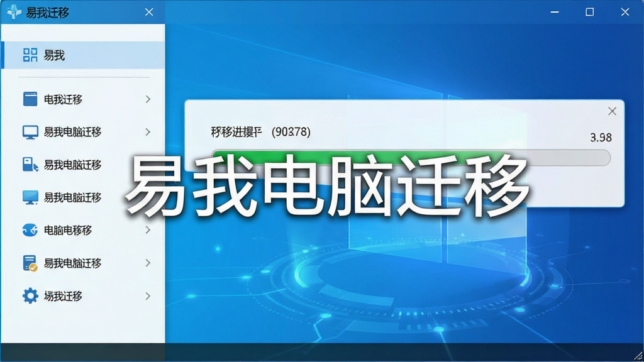
Task: Open the 场我迁移 menu entry
Action: (x=64, y=296)
